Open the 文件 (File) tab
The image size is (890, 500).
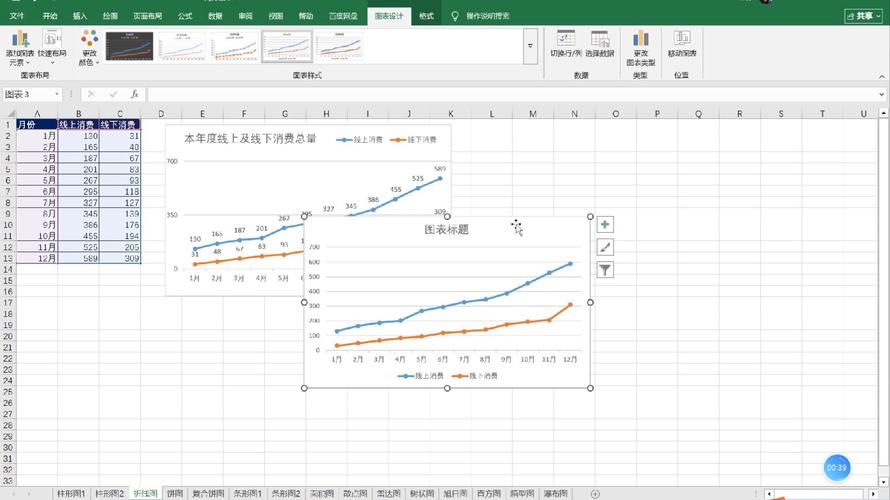coord(17,16)
